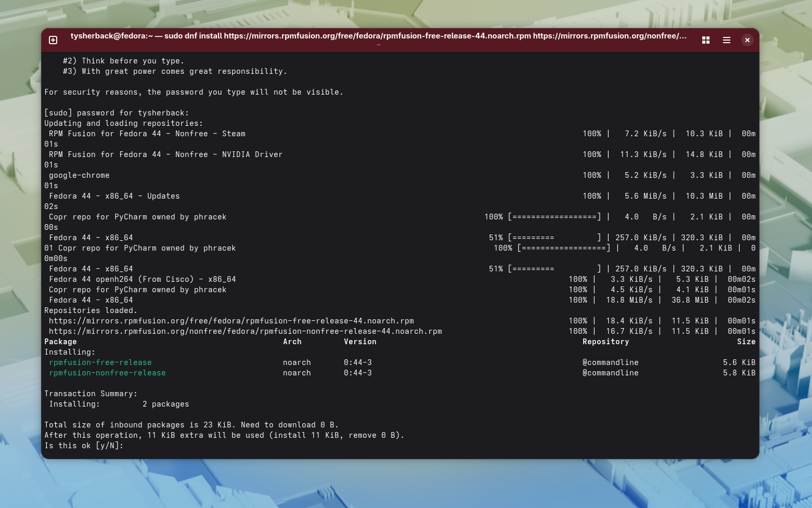Click the "Version" column header
The image size is (812, 508).
point(360,342)
